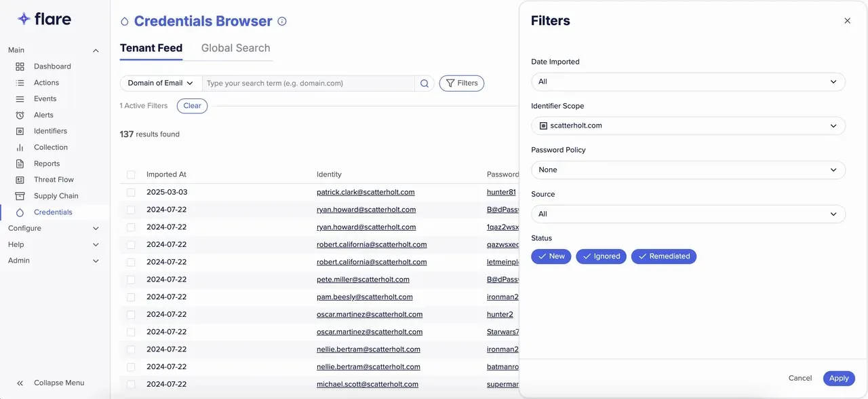This screenshot has height=399, width=868.
Task: Open the pam.beesly@scatterholt.com identity link
Action: click(365, 297)
